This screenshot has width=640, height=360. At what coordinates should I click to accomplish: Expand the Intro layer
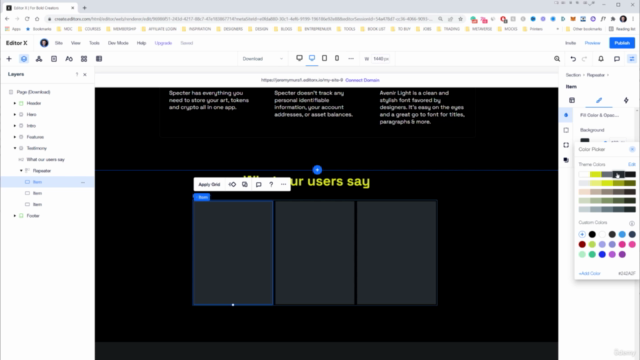point(15,126)
